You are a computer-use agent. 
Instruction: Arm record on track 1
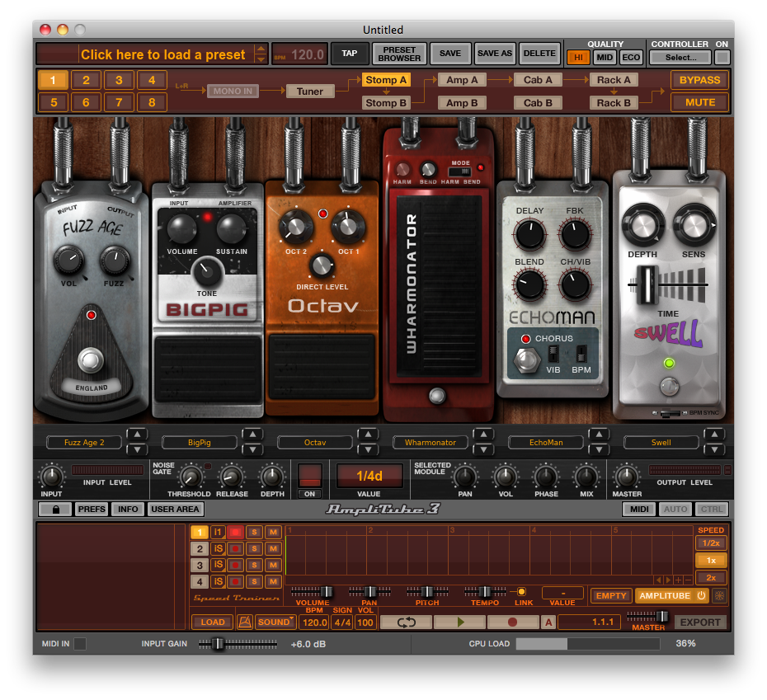click(235, 533)
